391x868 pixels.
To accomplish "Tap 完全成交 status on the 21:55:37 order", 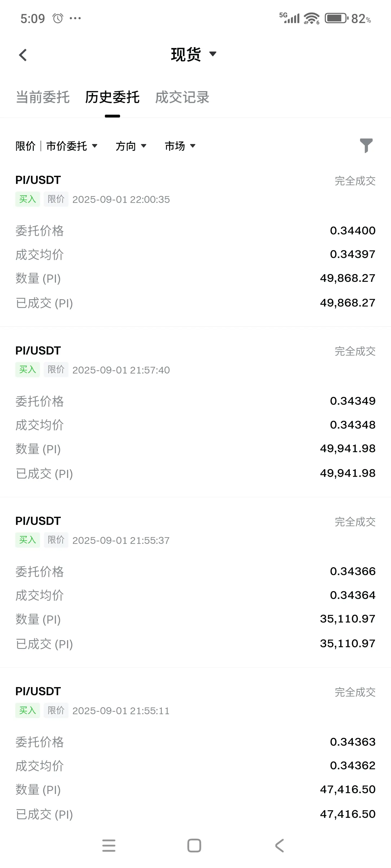I will (355, 522).
